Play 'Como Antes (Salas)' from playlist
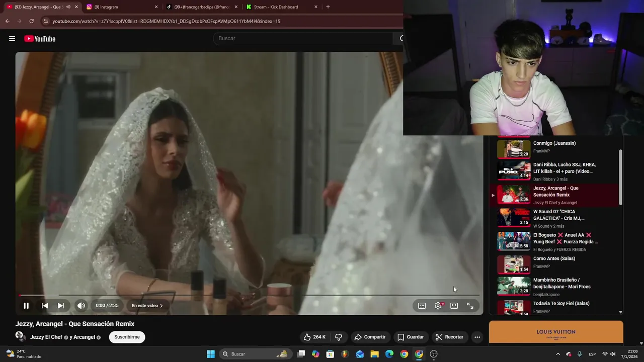The width and height of the screenshot is (644, 362). pyautogui.click(x=554, y=264)
